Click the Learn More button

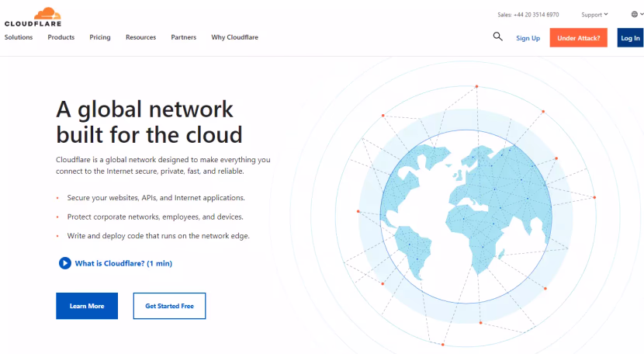coord(87,306)
